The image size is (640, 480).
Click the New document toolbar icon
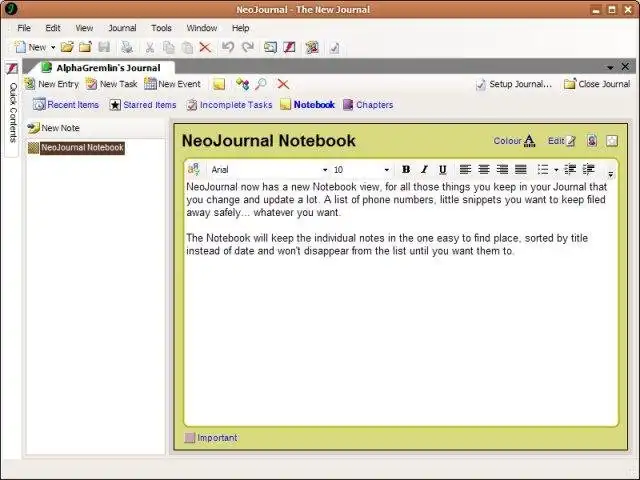point(20,47)
